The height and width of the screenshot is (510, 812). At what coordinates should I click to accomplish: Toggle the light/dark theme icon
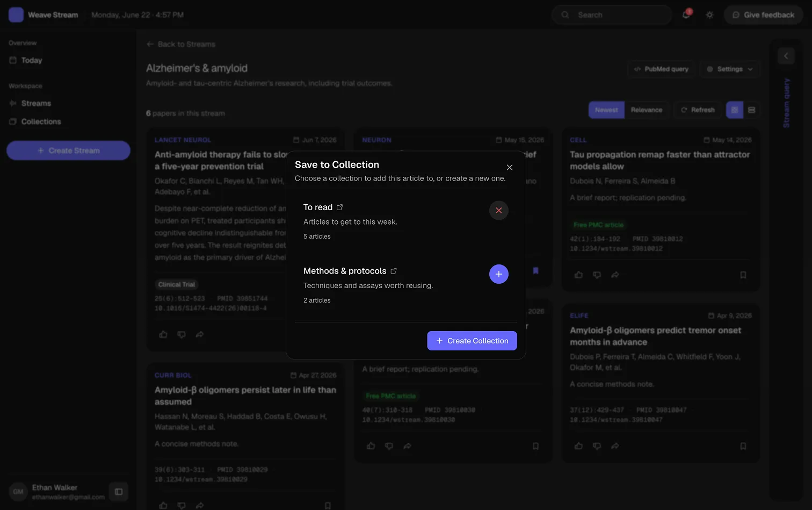click(709, 15)
